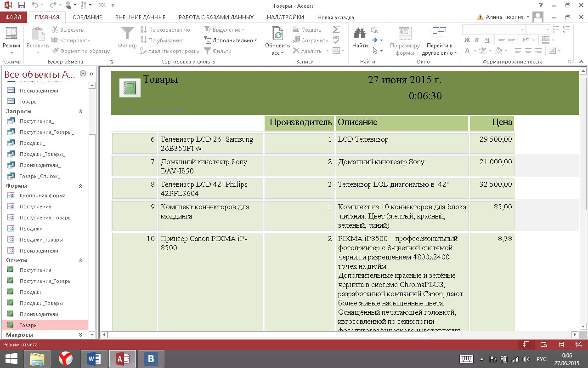Align text left in the ribbon
The width and height of the screenshot is (588, 368).
coord(519,51)
